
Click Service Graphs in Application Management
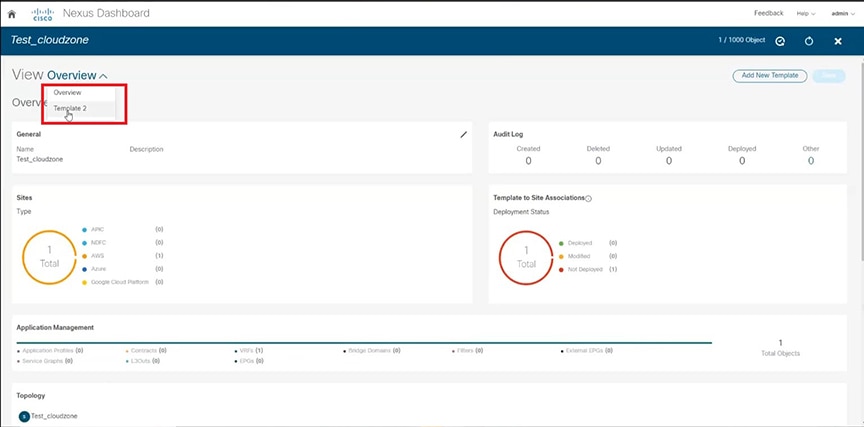coord(45,361)
